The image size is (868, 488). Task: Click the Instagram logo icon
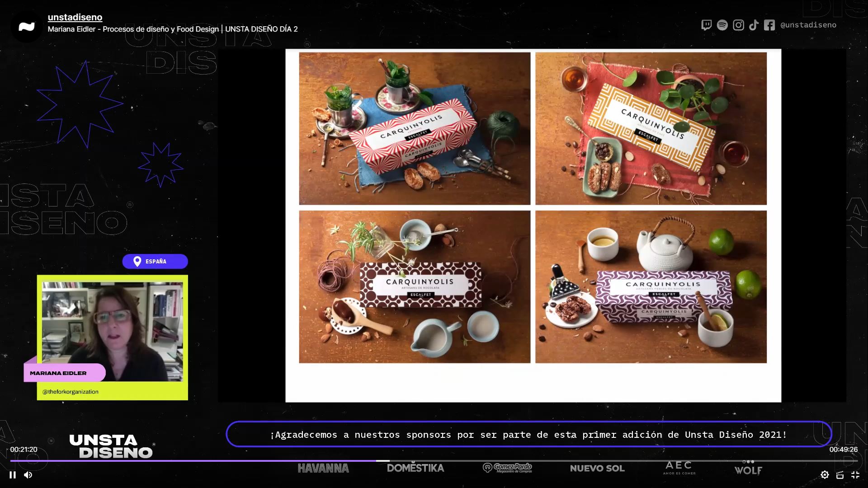click(x=738, y=25)
